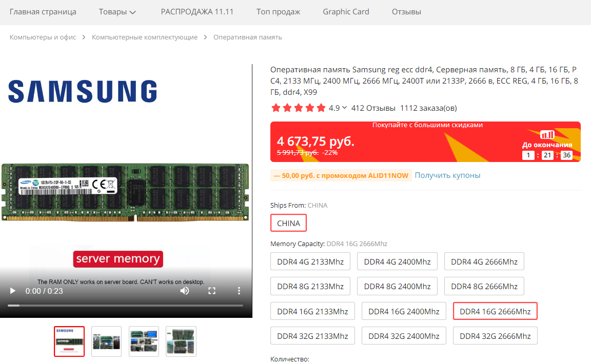Open РАСПРОДАЖА 11.11 tab
This screenshot has height=364, width=591.
click(x=197, y=12)
